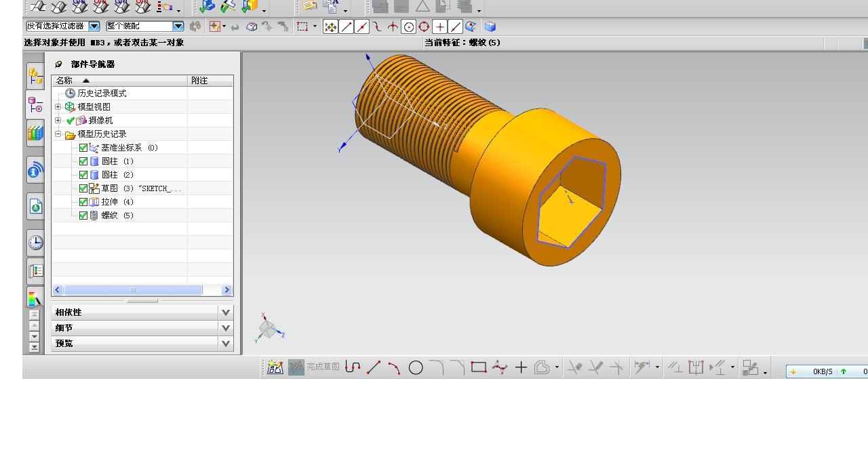Image resolution: width=868 pixels, height=465 pixels.
Task: Sort by the 名称 column header
Action: (x=119, y=81)
